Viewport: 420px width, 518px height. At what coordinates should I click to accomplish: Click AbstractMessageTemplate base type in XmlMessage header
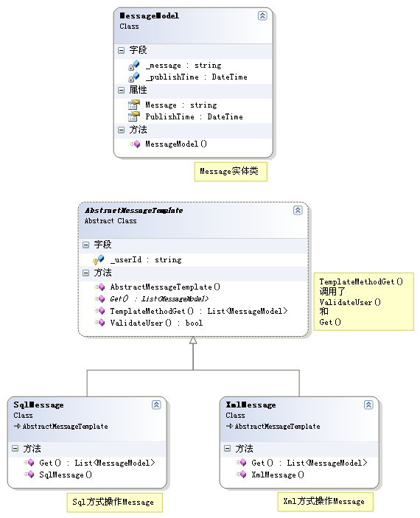click(277, 426)
